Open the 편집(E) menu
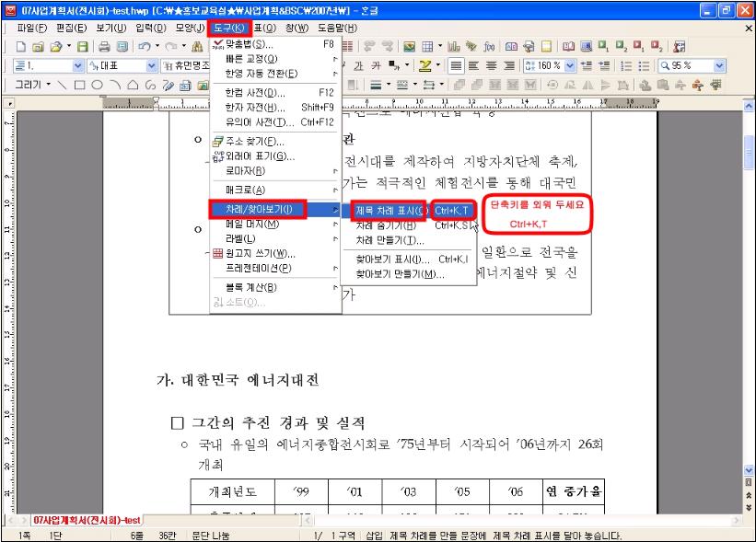Screen dimensions: 756x542 click(x=71, y=28)
